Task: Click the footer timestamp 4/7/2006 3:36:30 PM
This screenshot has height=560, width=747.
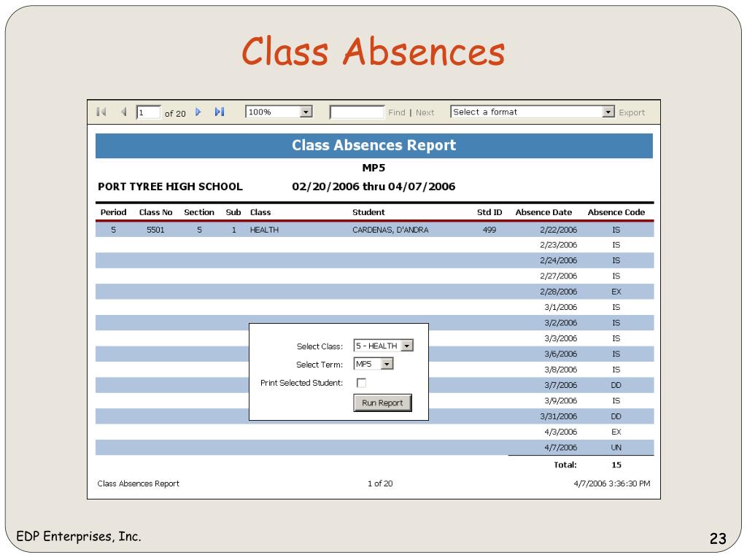Action: pos(612,484)
